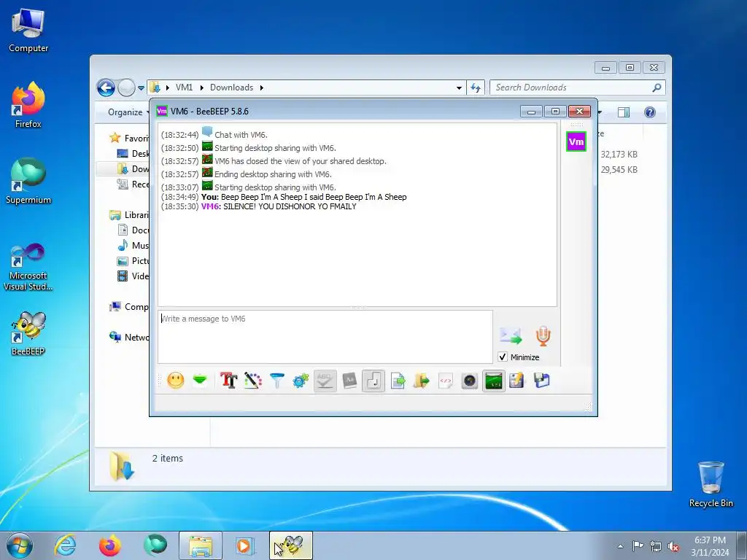Record a voice message with microphone
Viewport: 747px width, 560px height.
pos(543,335)
